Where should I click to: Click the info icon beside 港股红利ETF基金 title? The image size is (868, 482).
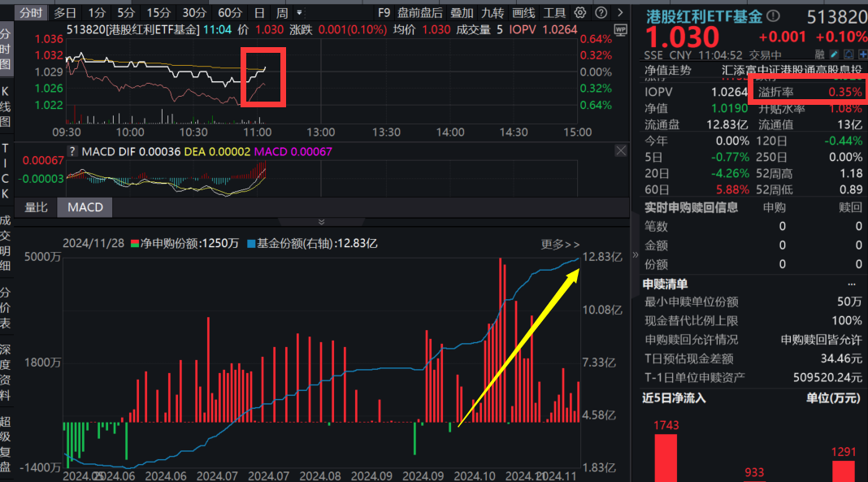774,16
